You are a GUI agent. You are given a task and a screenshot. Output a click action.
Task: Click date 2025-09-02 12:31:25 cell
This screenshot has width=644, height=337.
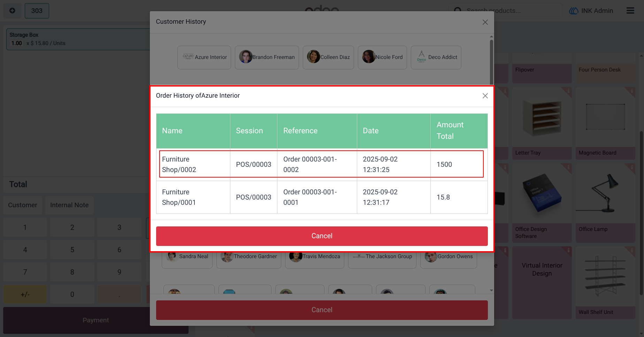(394, 165)
